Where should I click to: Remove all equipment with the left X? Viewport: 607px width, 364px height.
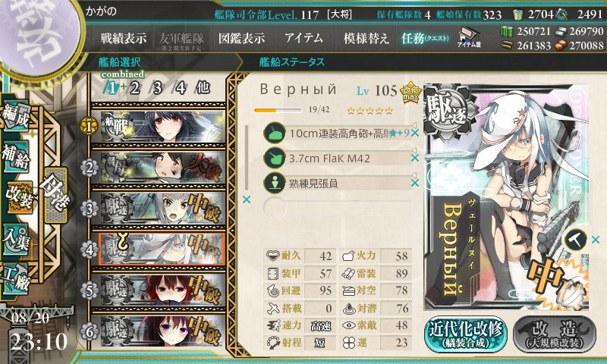click(246, 199)
